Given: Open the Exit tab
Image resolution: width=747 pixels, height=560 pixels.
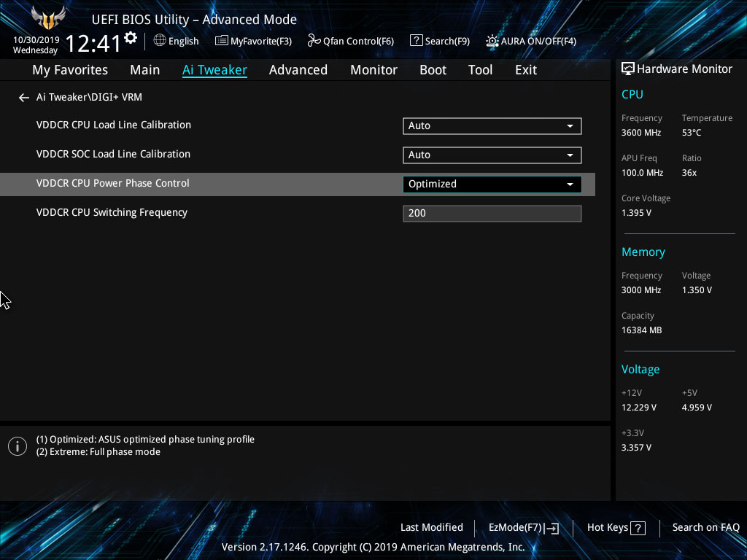Looking at the screenshot, I should point(526,70).
